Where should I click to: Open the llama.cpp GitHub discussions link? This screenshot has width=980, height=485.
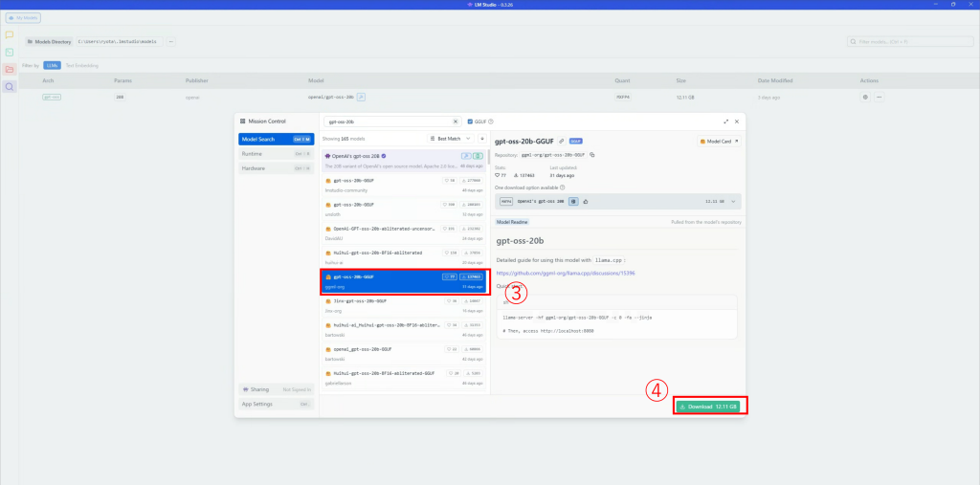point(565,273)
